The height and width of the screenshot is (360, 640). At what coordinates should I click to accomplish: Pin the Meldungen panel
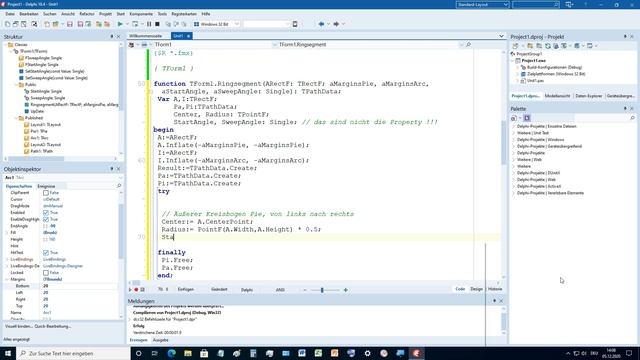pos(494,301)
